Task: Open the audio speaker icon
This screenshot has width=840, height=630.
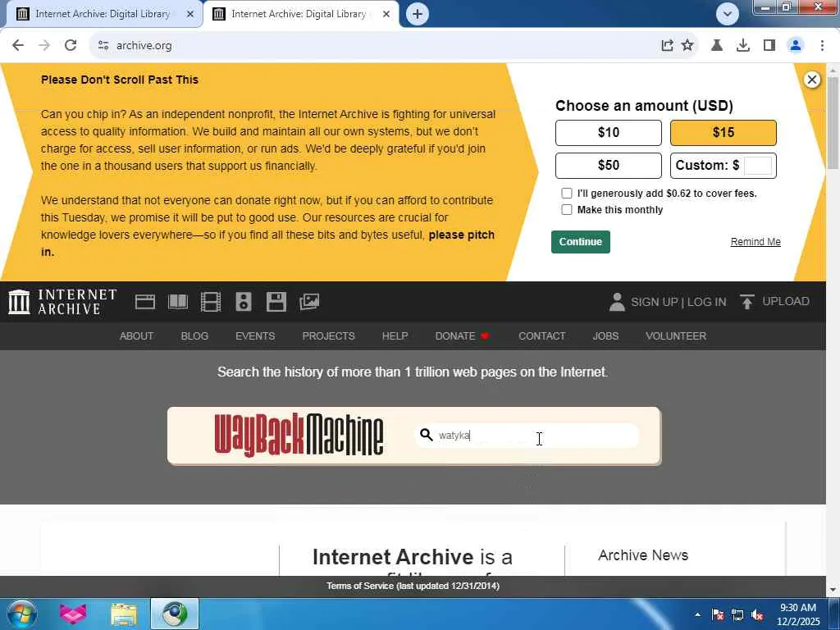Action: [x=244, y=302]
